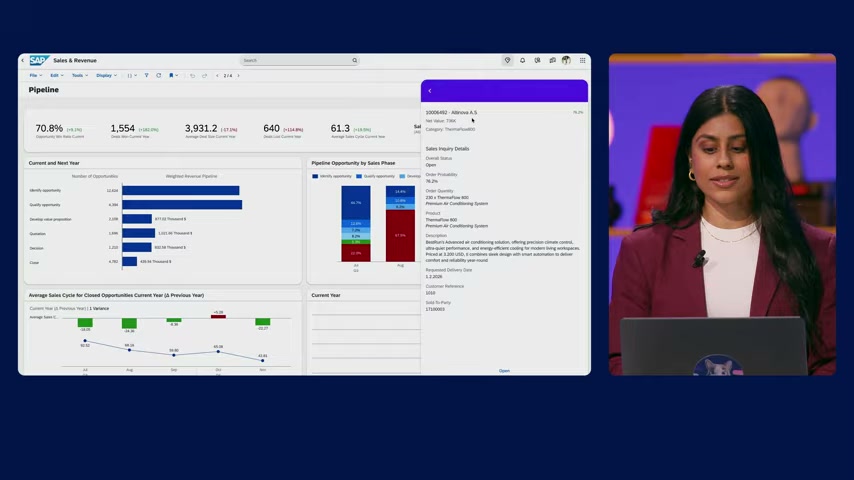Go to previous story page
The image size is (854, 480).
217,76
